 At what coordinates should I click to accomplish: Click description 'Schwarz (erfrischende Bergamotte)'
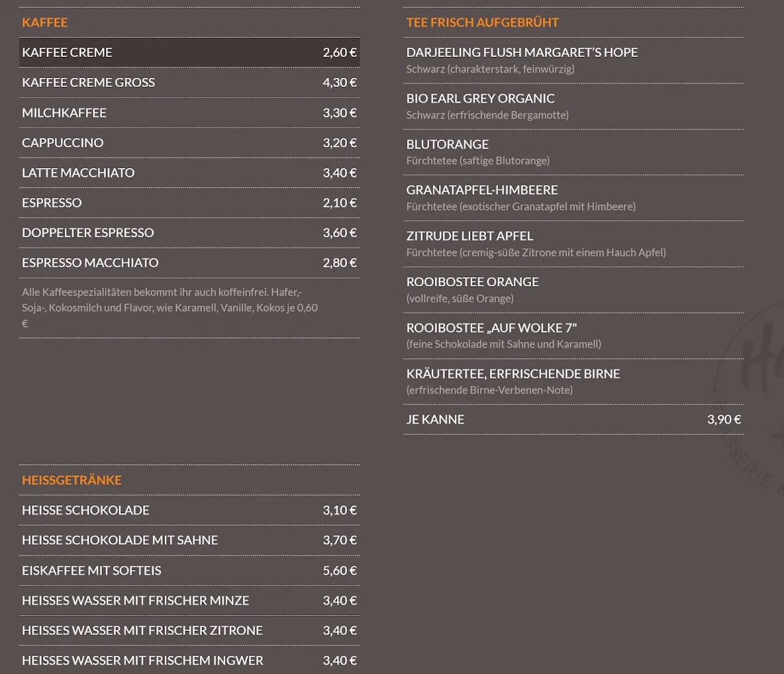(x=487, y=115)
